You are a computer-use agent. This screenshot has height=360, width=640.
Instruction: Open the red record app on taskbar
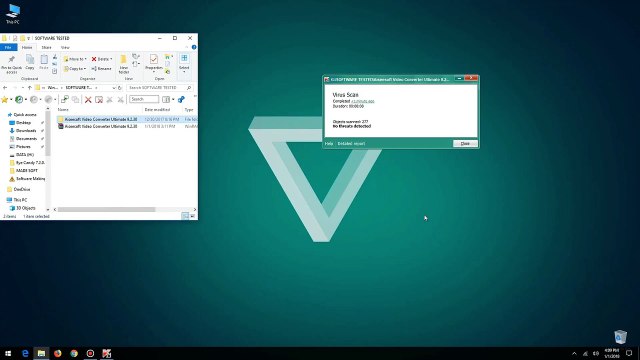[90, 353]
